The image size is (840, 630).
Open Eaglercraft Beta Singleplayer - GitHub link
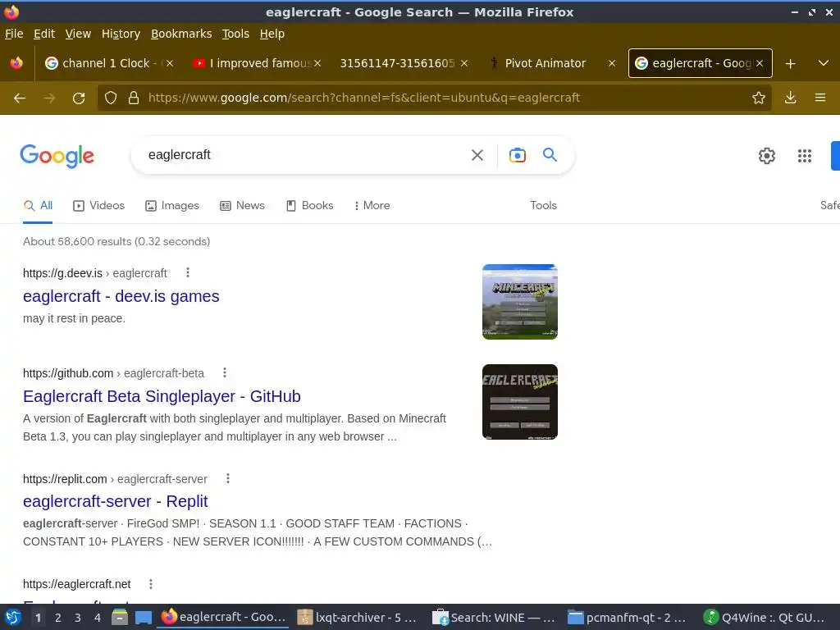(x=162, y=396)
